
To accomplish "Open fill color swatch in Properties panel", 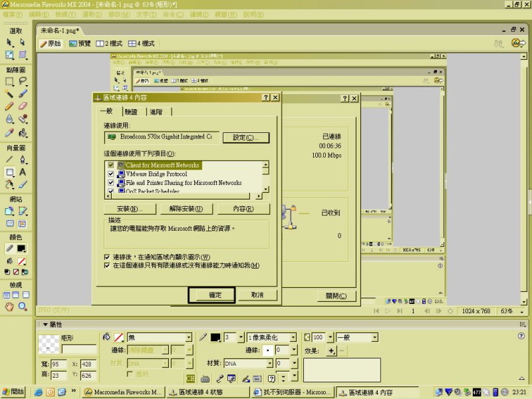I will tap(118, 337).
